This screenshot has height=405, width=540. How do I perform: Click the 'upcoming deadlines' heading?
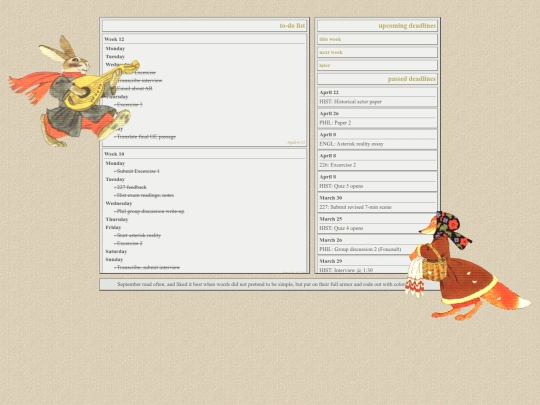(x=407, y=25)
